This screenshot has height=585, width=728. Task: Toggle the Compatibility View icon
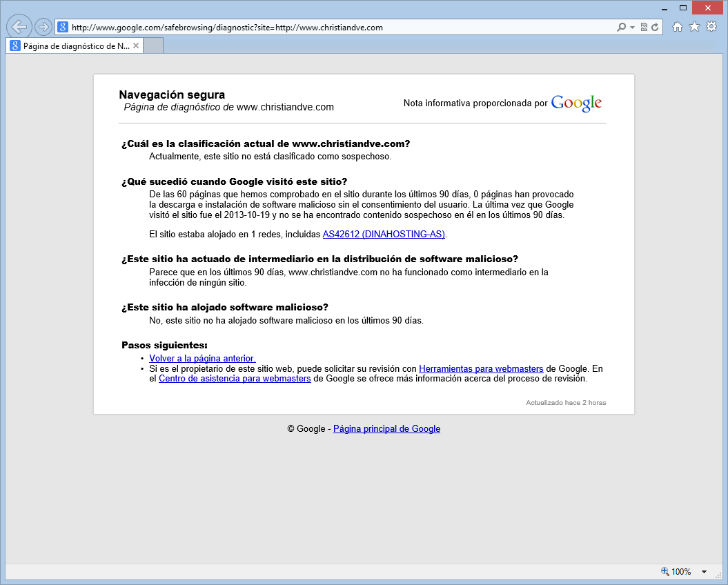(644, 28)
